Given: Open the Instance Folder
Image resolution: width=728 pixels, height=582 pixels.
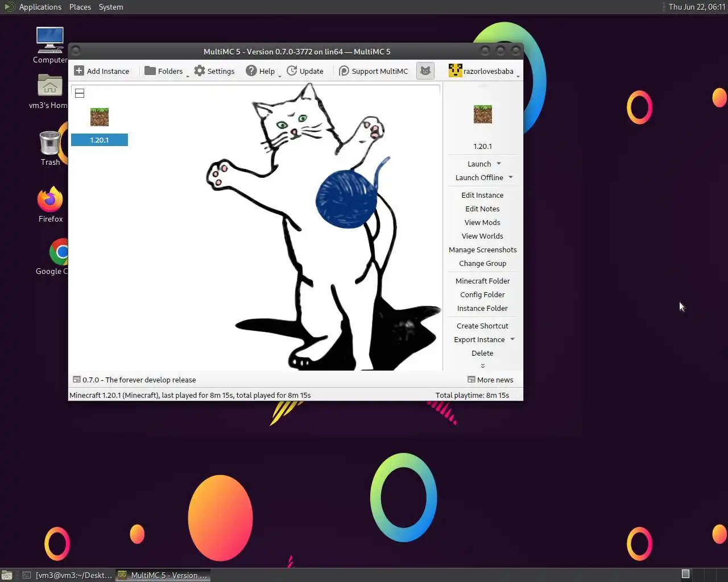Looking at the screenshot, I should point(482,308).
